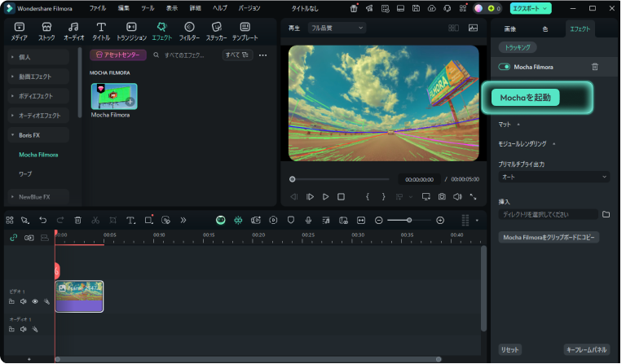Click the トラッキング tracking button
This screenshot has width=626, height=364.
[x=518, y=47]
